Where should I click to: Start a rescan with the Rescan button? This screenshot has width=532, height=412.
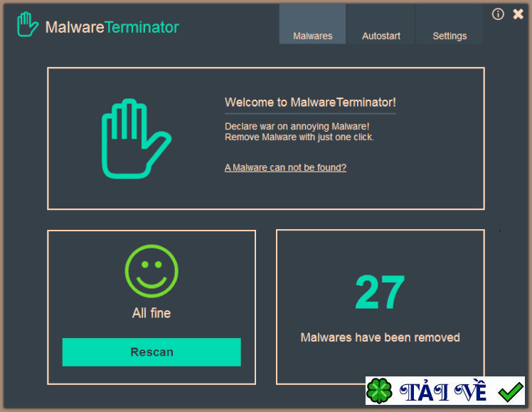[151, 352]
